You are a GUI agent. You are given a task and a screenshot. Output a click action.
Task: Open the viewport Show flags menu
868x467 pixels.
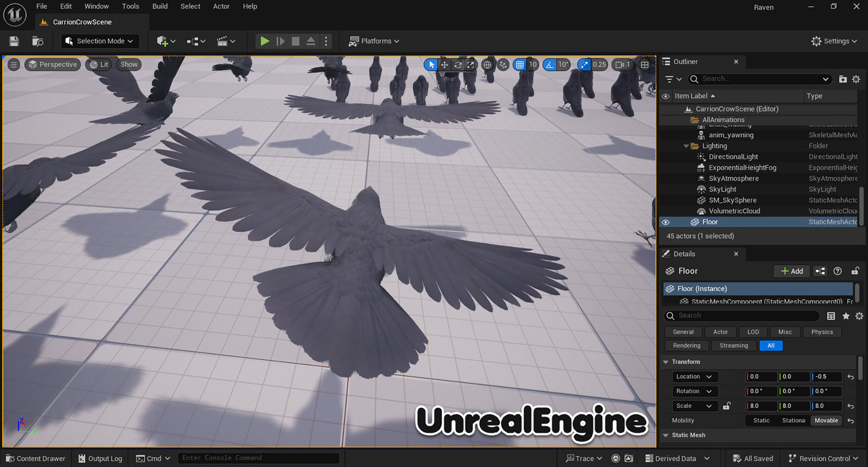point(129,64)
